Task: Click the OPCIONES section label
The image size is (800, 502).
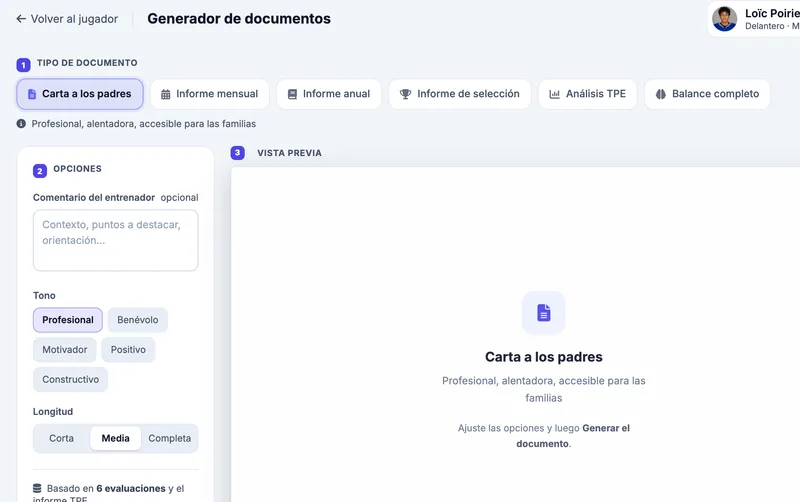Action: pos(78,169)
